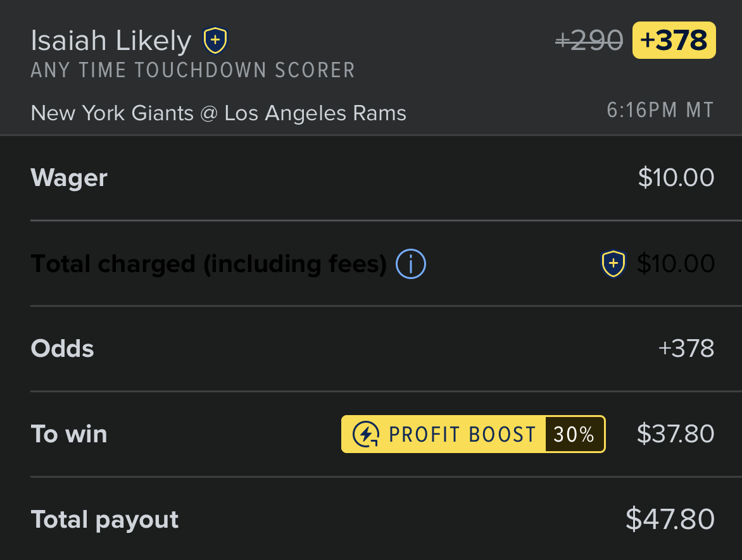Select the Isaiah Likely player name
Image resolution: width=742 pixels, height=560 pixels.
[x=111, y=40]
